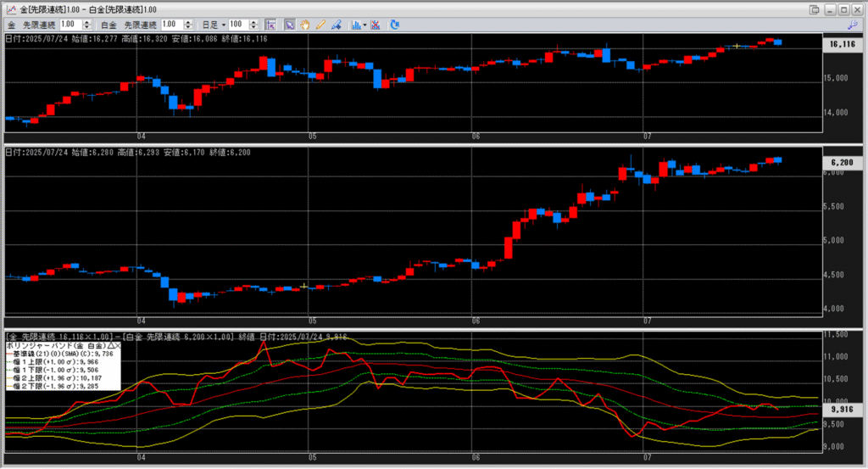868x469 pixels.
Task: Click the 金 symbol button in toolbar
Action: click(12, 25)
